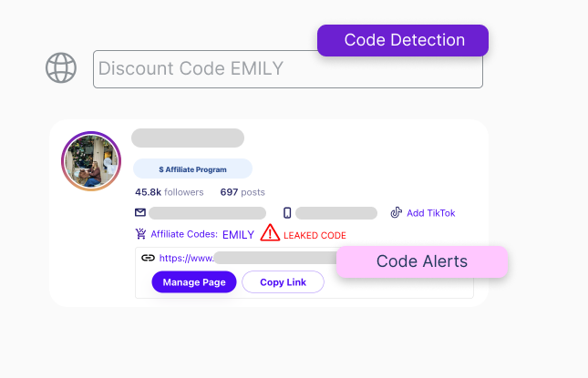The image size is (588, 378).
Task: Click the LEAKED CODE alert text
Action: 315,235
